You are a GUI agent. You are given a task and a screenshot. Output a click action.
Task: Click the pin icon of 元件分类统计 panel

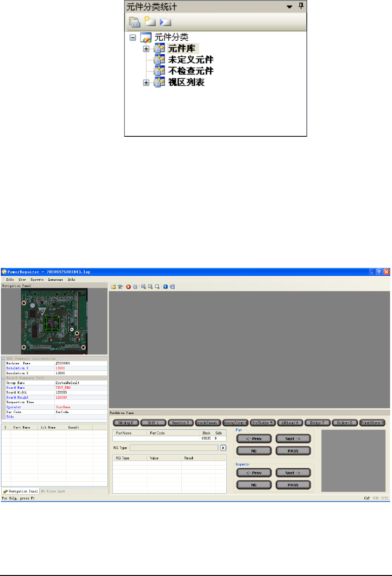pyautogui.click(x=301, y=7)
